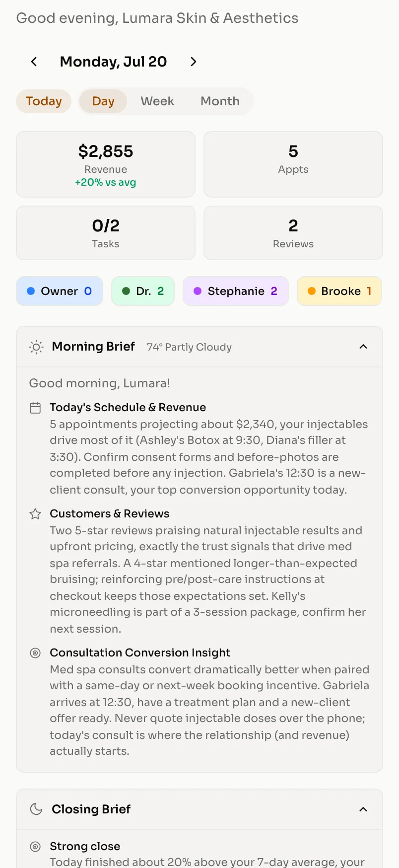Go to previous day with left chevron

tap(34, 62)
